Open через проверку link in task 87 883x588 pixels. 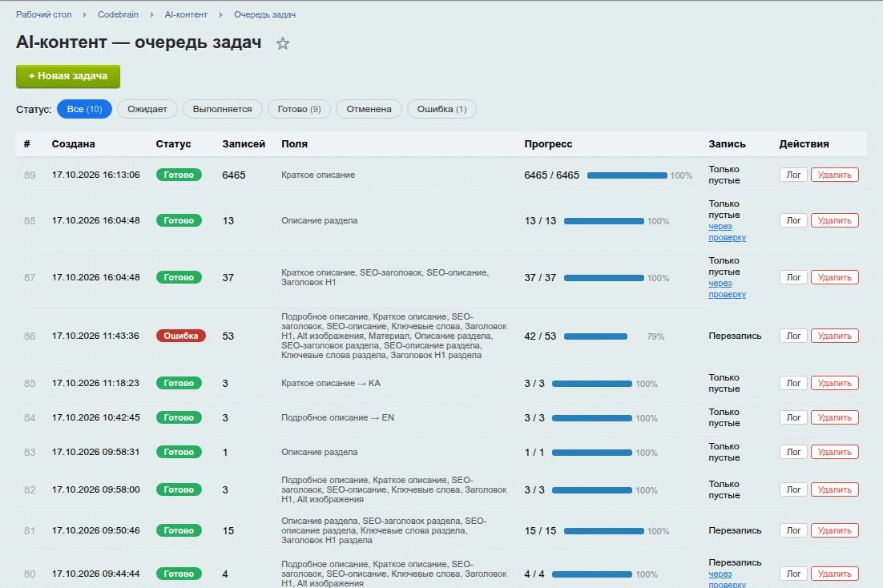tap(727, 289)
